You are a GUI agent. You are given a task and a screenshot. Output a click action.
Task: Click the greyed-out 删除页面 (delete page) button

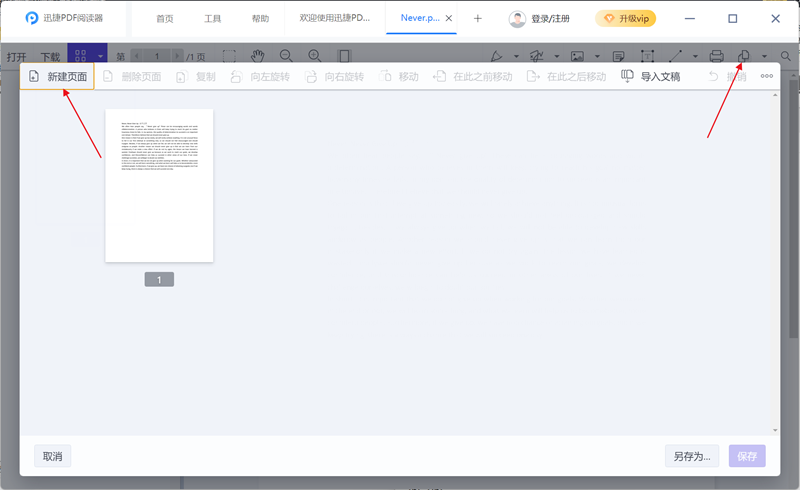[132, 77]
